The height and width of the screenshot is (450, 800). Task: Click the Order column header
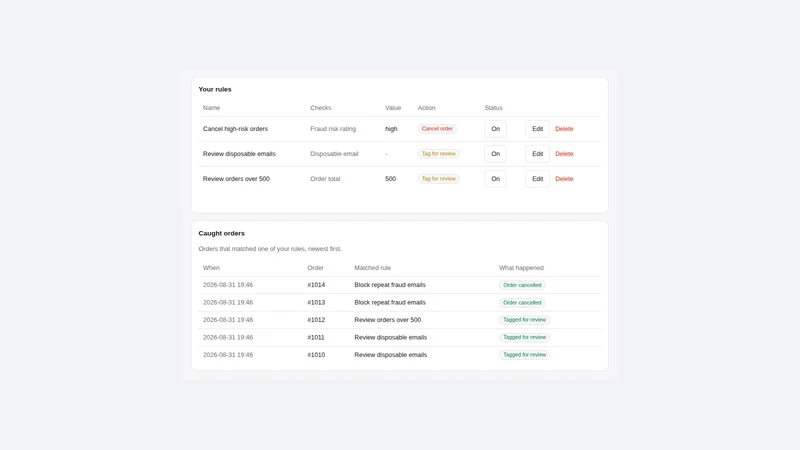(x=315, y=268)
